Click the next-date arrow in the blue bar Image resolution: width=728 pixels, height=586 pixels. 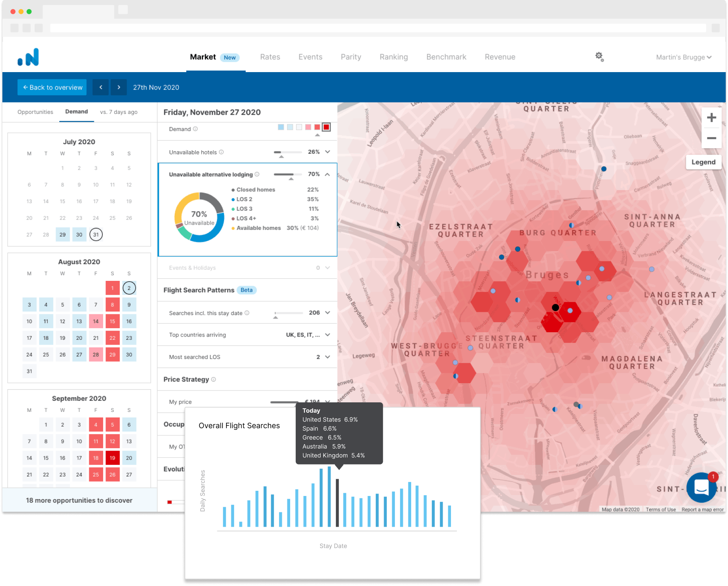pyautogui.click(x=119, y=87)
